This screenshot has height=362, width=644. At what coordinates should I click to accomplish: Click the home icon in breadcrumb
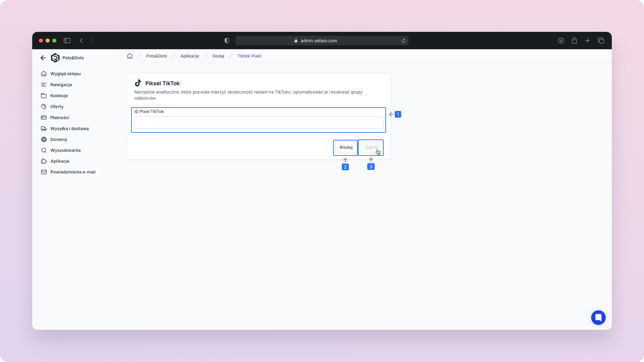coord(130,56)
